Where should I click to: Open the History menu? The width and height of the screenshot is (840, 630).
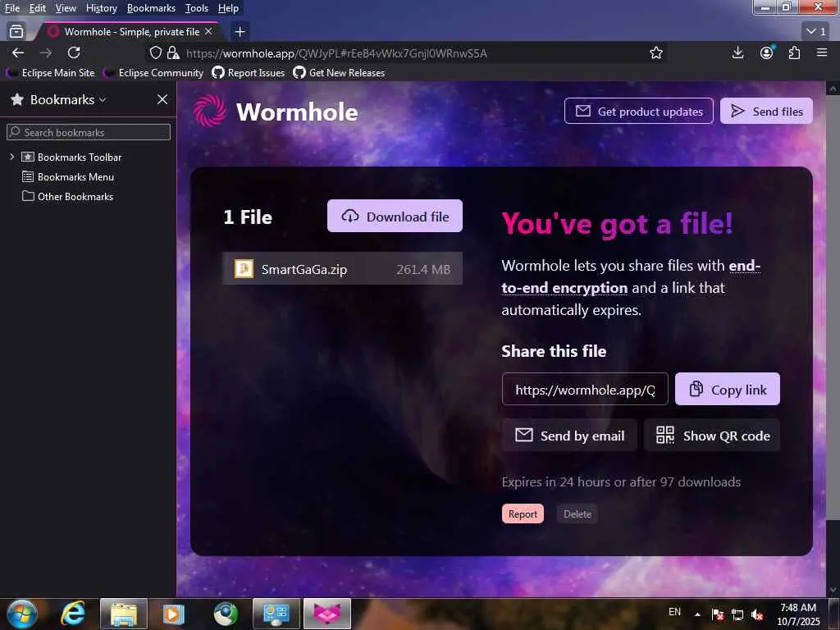[101, 8]
